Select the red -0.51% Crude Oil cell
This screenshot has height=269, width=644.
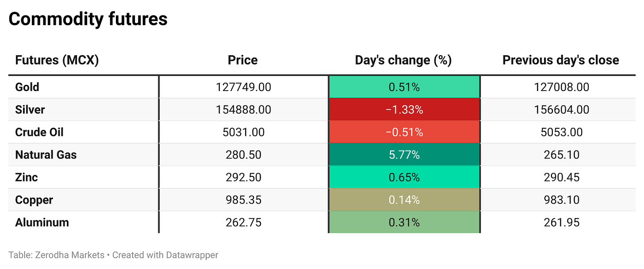tap(404, 132)
